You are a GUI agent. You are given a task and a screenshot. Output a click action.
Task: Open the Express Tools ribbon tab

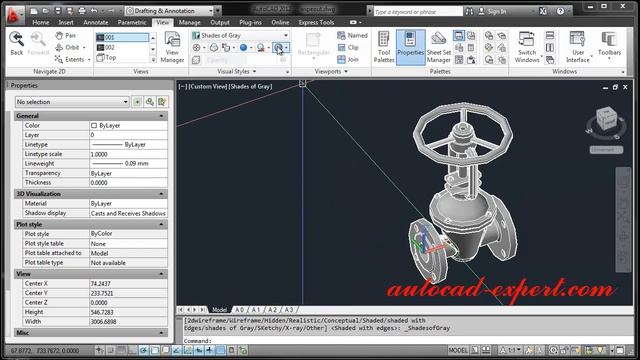click(316, 22)
